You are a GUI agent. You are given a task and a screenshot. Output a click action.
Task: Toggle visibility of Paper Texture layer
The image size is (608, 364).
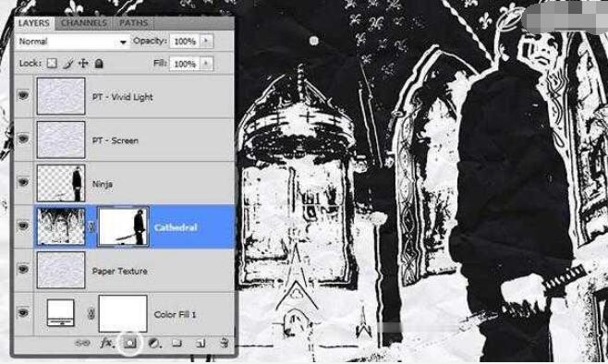[x=23, y=269]
